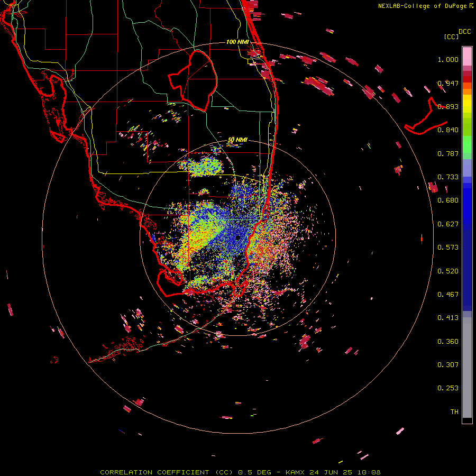The height and width of the screenshot is (476, 476).
Task: Click the 0.360 scale value
Action: point(448,342)
